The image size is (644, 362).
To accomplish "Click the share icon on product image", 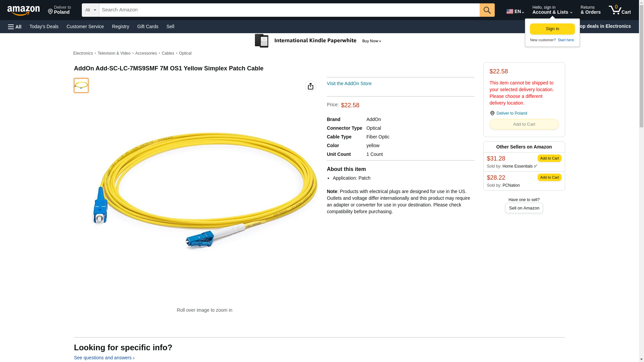I will point(311,86).
